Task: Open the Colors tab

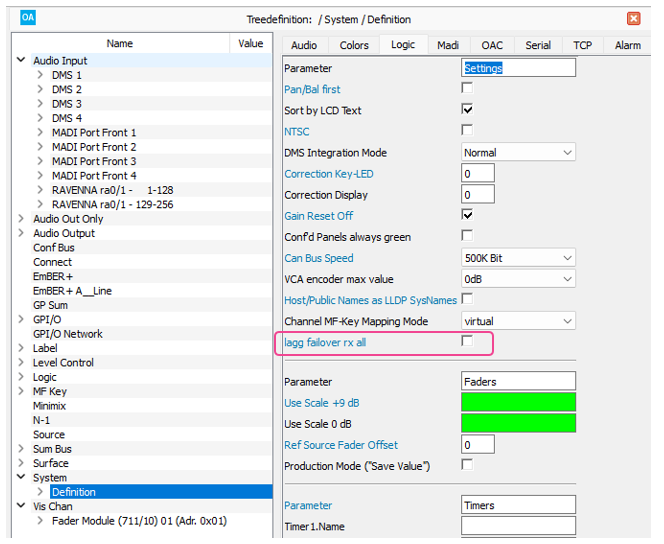Action: click(354, 45)
